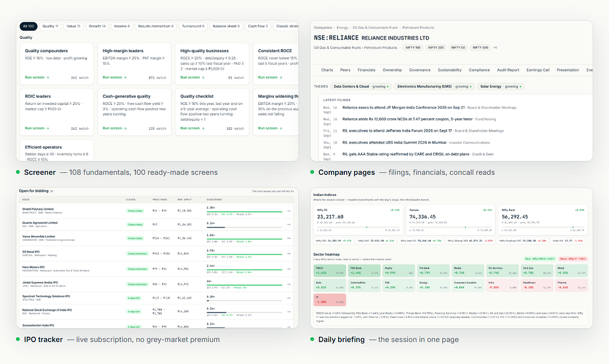Select the red IT heatmap tile
This screenshot has width=609, height=364.
point(330,300)
